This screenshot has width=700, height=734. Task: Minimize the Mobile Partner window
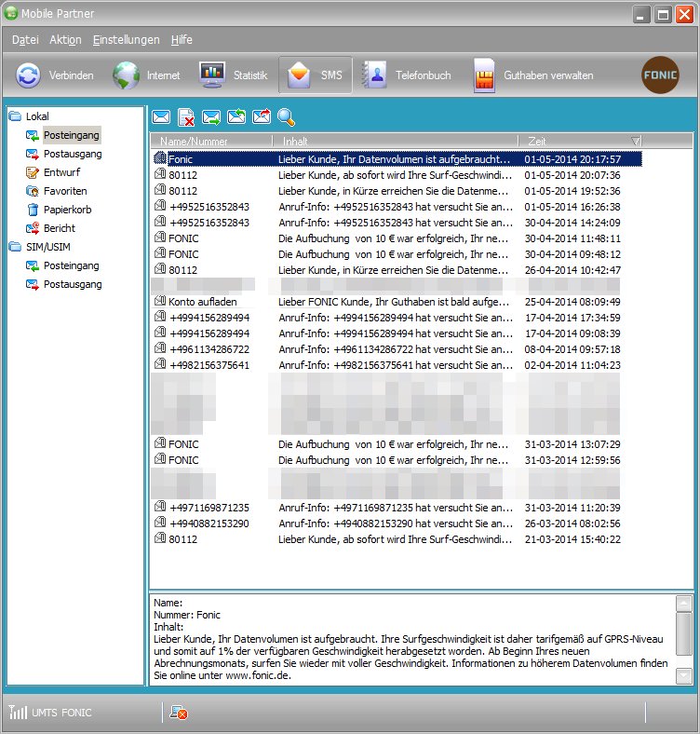point(641,15)
